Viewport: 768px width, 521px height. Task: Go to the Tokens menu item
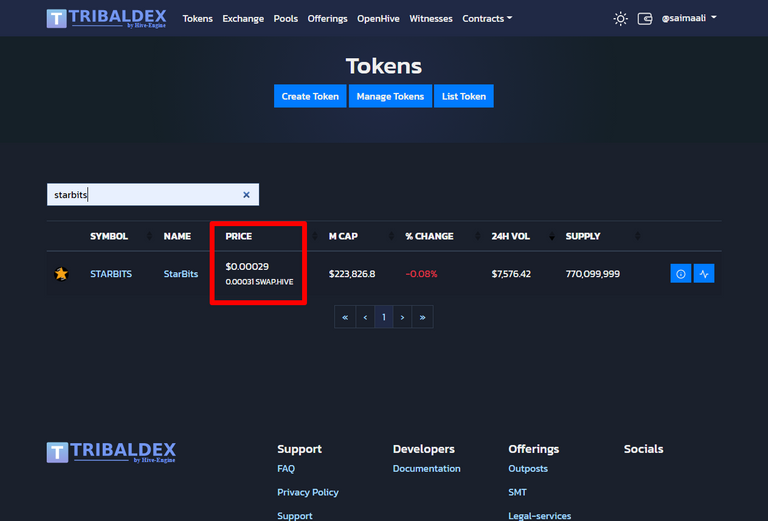[x=197, y=19]
